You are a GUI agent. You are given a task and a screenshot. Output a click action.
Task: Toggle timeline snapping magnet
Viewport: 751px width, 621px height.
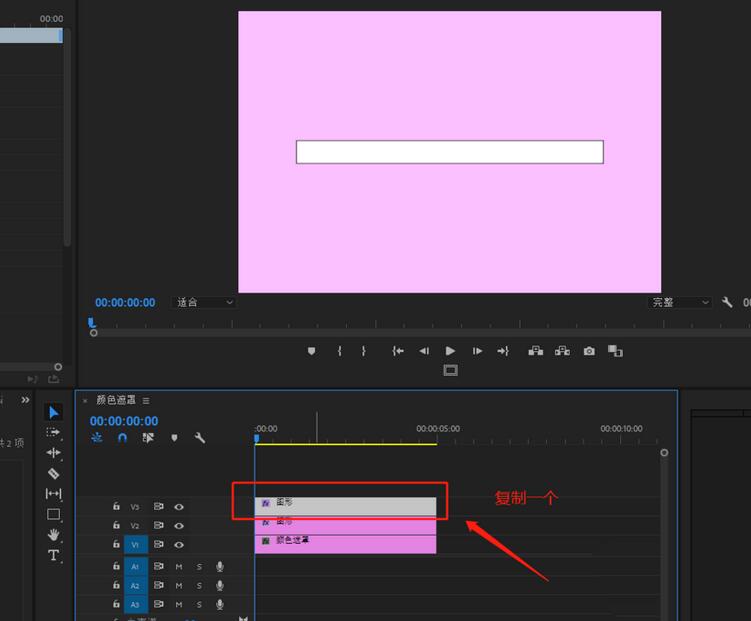pyautogui.click(x=122, y=438)
